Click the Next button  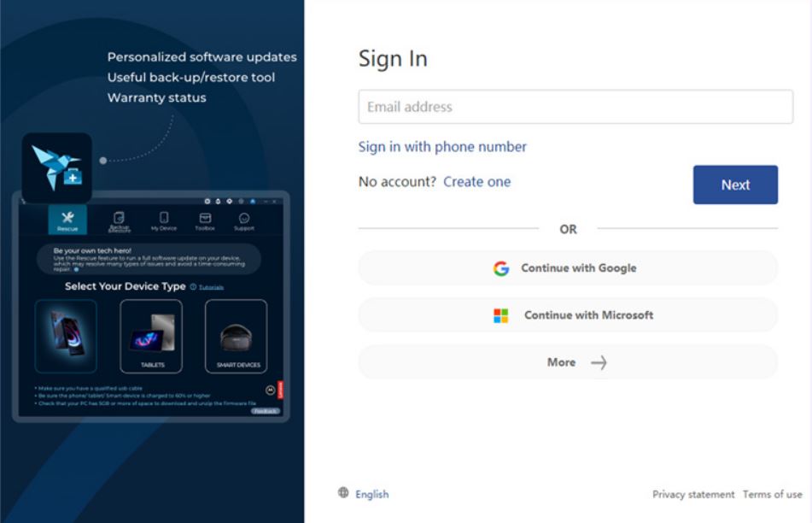735,185
